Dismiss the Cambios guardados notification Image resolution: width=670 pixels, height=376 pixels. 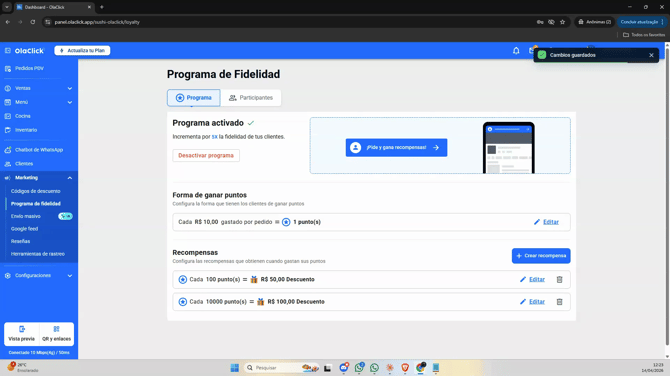[651, 55]
